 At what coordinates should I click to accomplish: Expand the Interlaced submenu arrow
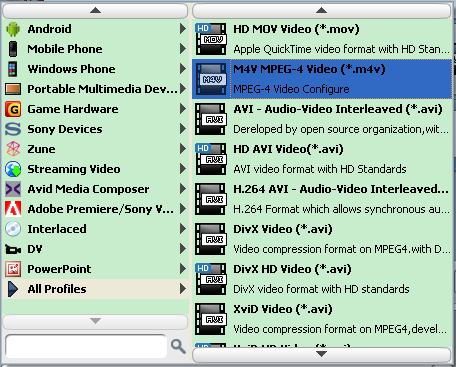(x=183, y=229)
